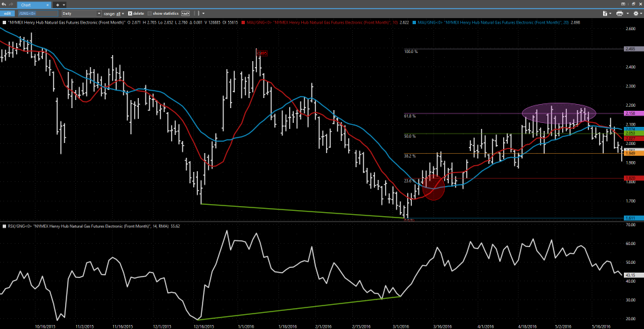Image resolution: width=644 pixels, height=329 pixels.
Task: Close the Chart tab
Action: 47,4
